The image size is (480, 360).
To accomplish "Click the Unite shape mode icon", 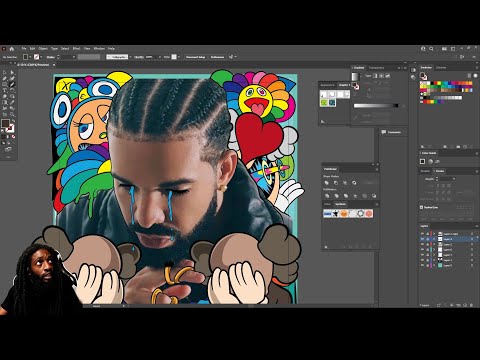I will point(326,183).
